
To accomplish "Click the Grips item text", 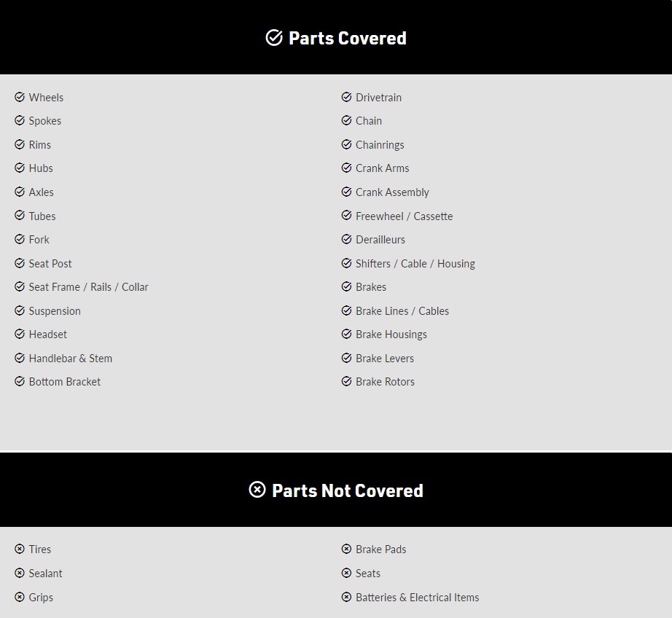I will [41, 597].
